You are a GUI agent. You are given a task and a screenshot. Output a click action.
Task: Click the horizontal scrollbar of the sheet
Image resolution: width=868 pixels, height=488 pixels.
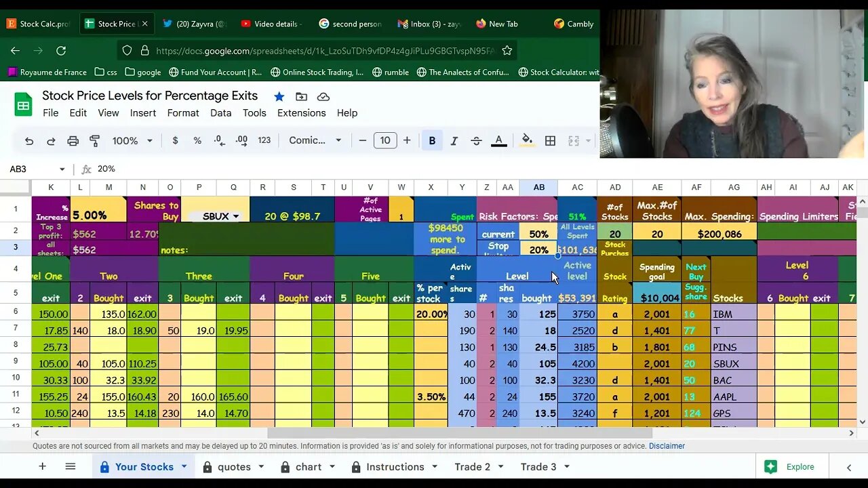(x=460, y=433)
